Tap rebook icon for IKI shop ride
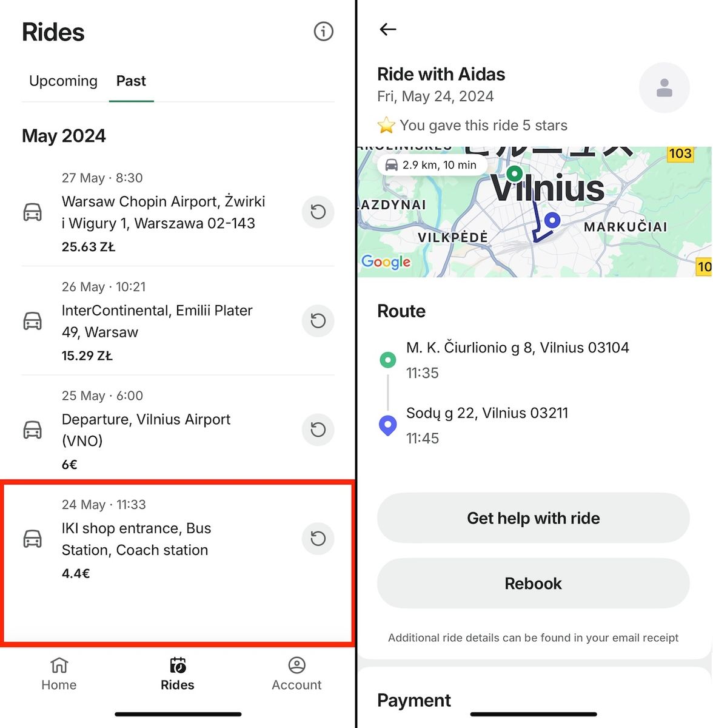The image size is (713, 728). coord(318,538)
